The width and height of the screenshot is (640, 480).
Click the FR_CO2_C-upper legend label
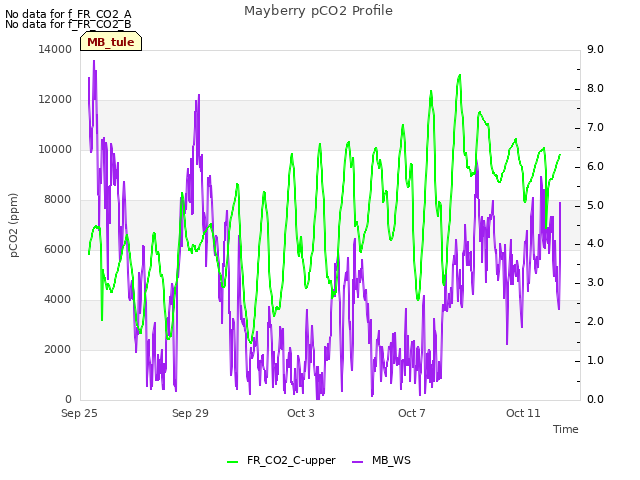point(291,460)
